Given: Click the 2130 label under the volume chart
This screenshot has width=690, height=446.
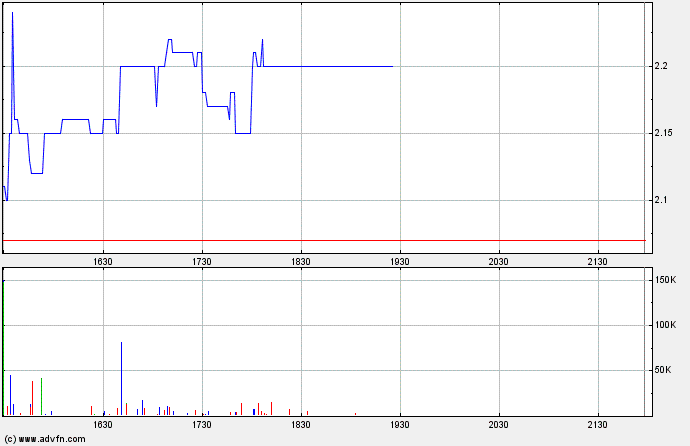Looking at the screenshot, I should (597, 425).
